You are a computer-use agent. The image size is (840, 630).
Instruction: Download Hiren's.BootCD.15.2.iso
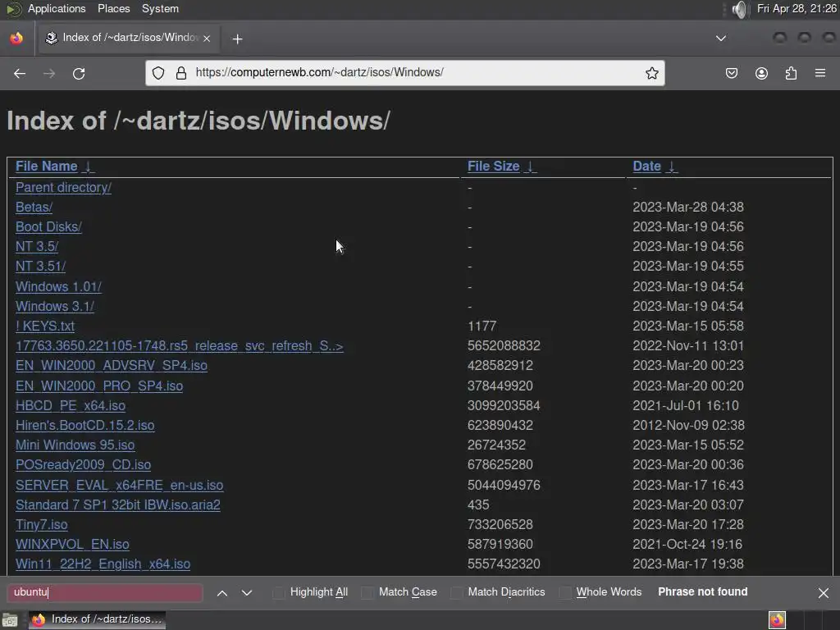pyautogui.click(x=84, y=426)
